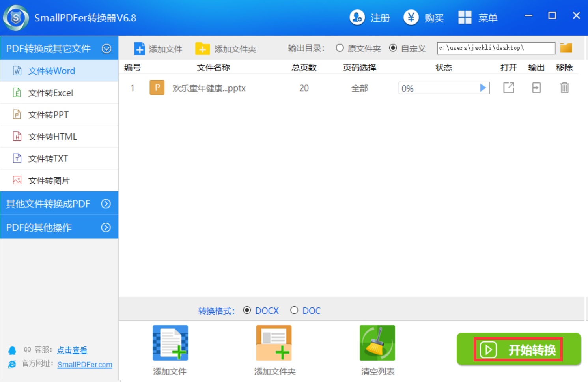Click the PPT icon beside 文件转PPT
Viewport: 588px width, 382px height.
click(x=17, y=114)
